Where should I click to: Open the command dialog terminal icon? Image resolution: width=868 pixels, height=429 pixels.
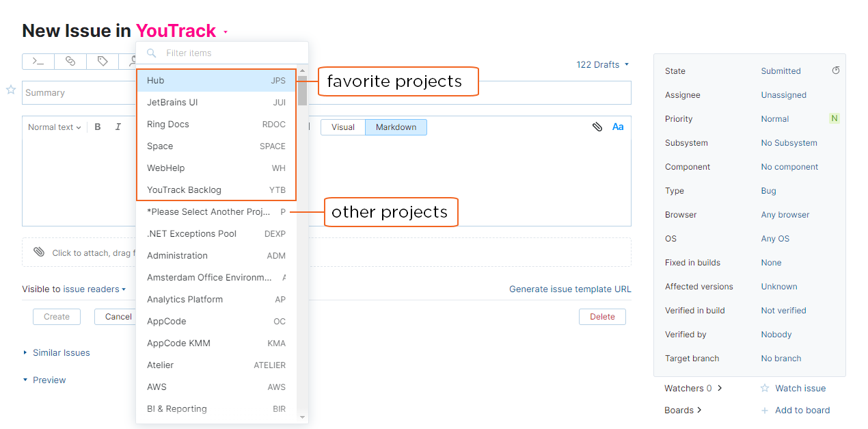click(38, 61)
